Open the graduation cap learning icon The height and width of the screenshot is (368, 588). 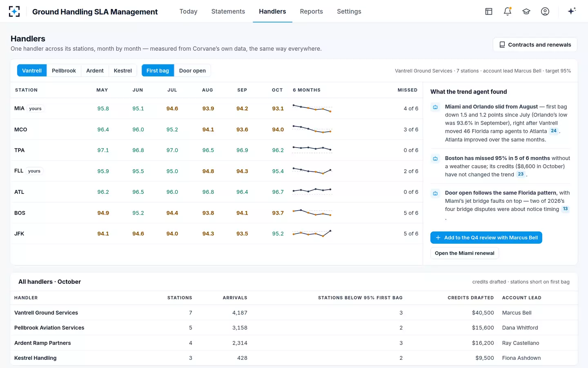click(x=526, y=11)
